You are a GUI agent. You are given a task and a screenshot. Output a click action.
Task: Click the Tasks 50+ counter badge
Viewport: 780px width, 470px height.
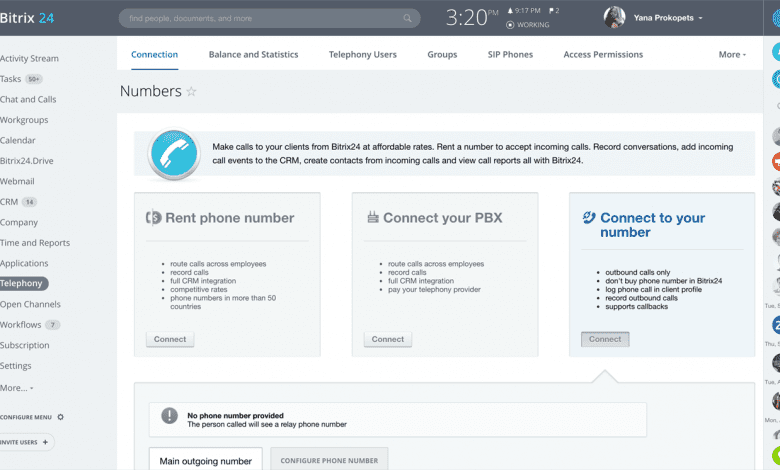pos(34,79)
